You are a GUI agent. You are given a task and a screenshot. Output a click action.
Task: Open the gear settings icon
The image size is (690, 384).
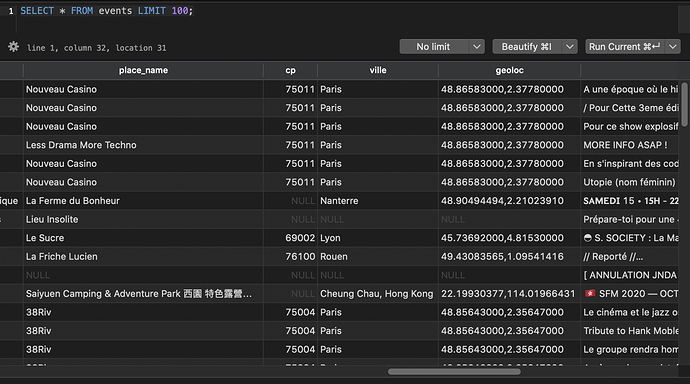(x=14, y=47)
